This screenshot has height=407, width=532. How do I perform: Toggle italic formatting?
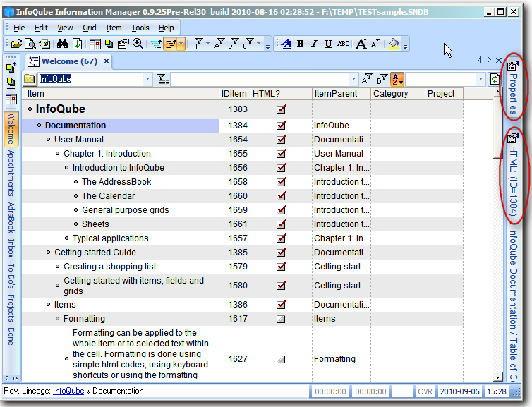pos(315,44)
